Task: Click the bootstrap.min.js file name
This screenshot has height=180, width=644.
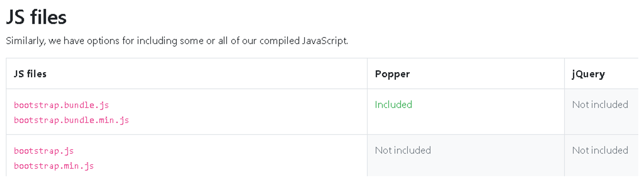Action: pos(54,166)
